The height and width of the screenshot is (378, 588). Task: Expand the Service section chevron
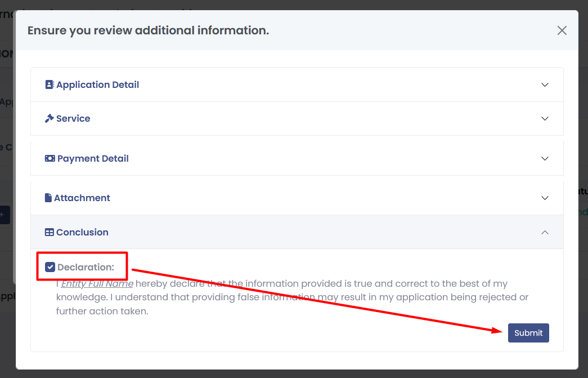coord(544,118)
